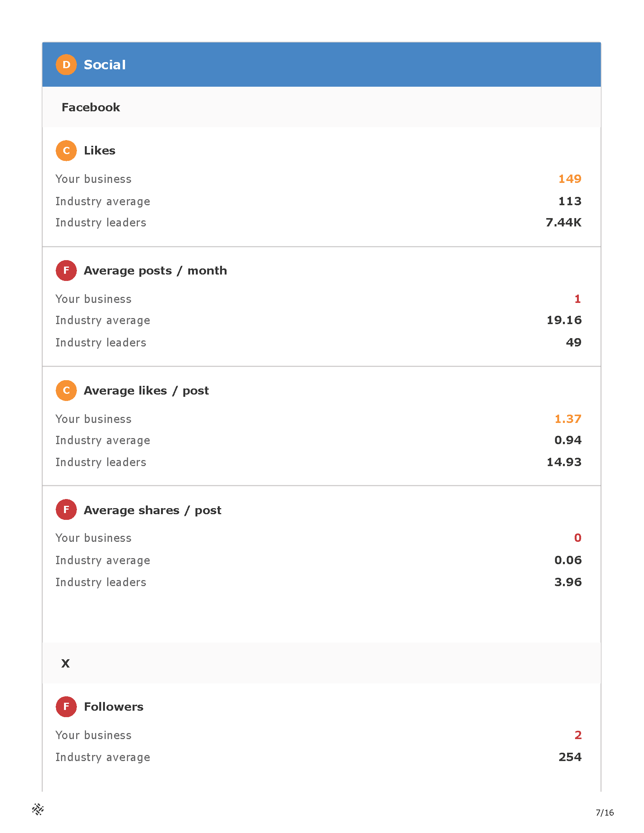Image resolution: width=644 pixels, height=833 pixels.
Task: Click the page number 7/16
Action: pos(605,813)
